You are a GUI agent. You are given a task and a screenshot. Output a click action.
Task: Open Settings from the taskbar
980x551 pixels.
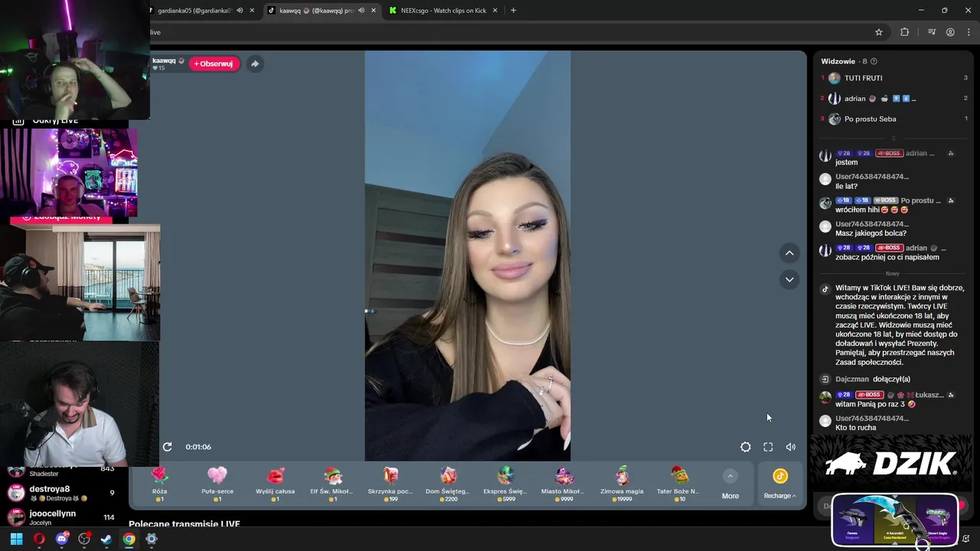pos(152,539)
